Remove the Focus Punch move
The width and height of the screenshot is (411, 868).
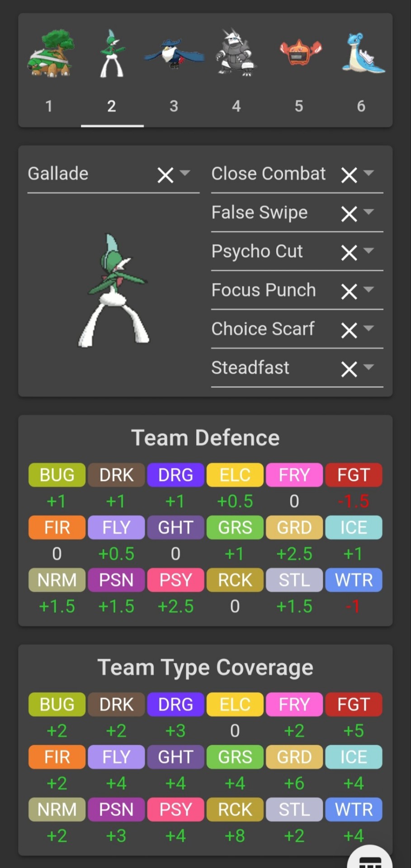click(349, 291)
